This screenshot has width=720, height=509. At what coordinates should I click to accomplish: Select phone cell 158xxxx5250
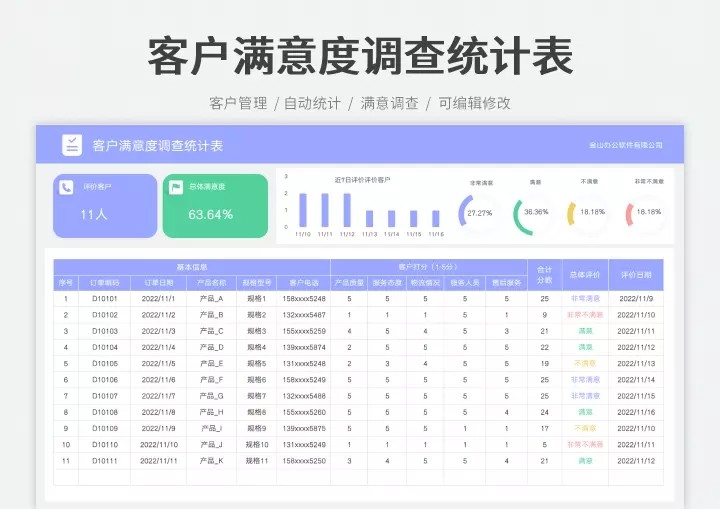304,461
